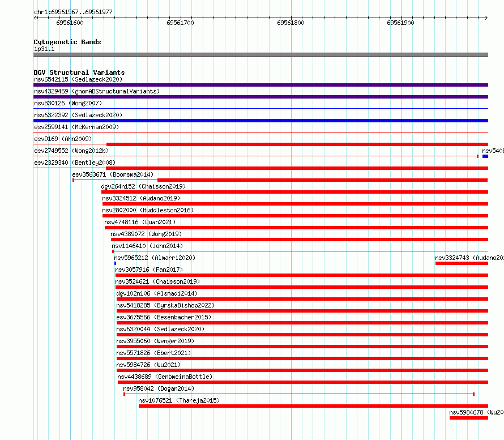Click the short red bar under nsv5984678
Image resolution: width=504 pixels, height=440 pixels.
tap(469, 418)
